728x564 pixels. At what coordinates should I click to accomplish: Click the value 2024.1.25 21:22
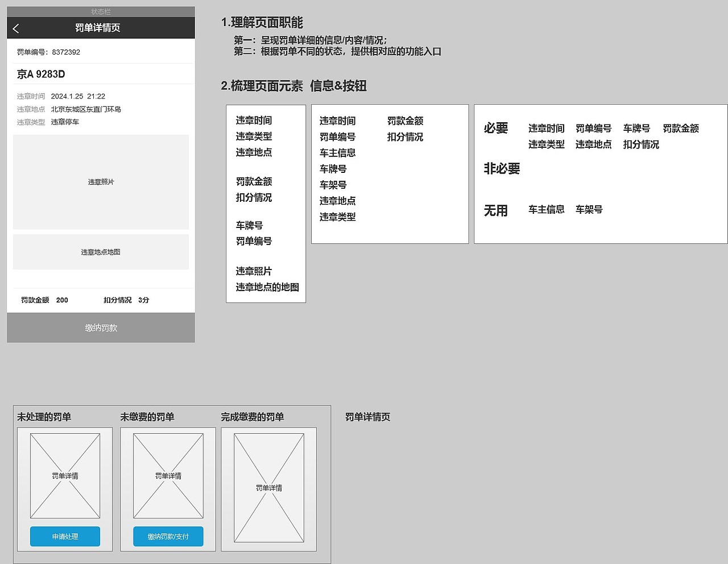click(78, 96)
